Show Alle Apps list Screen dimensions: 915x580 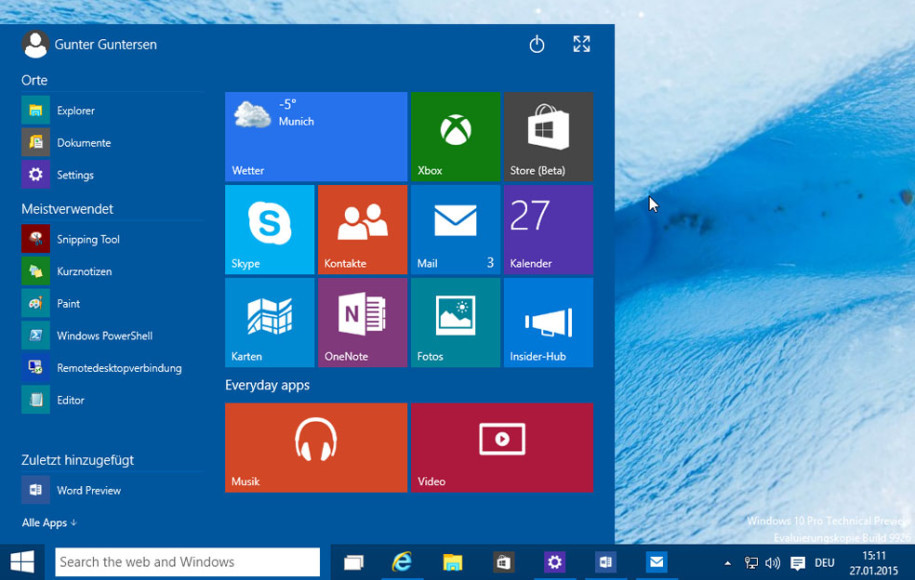[49, 523]
